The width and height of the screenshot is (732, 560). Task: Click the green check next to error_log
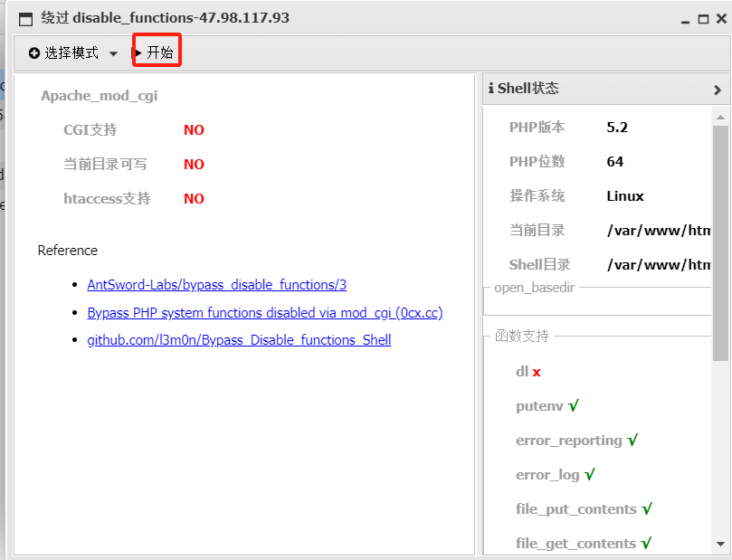[x=589, y=474]
